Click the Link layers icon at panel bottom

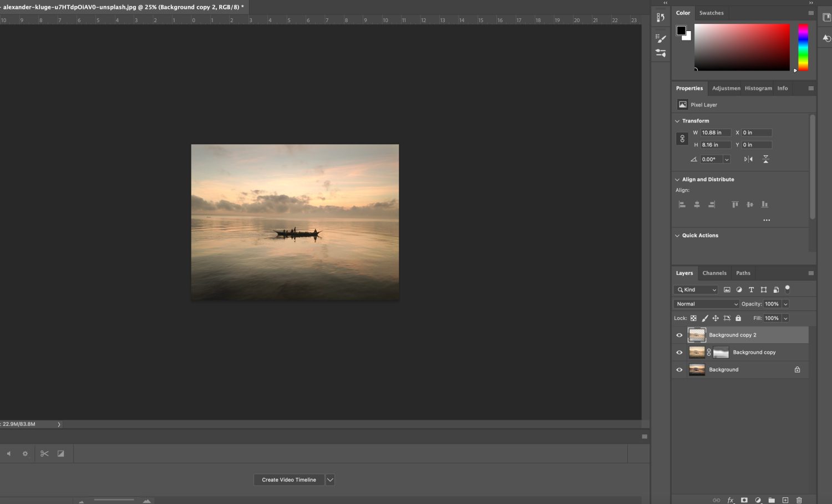(x=717, y=500)
